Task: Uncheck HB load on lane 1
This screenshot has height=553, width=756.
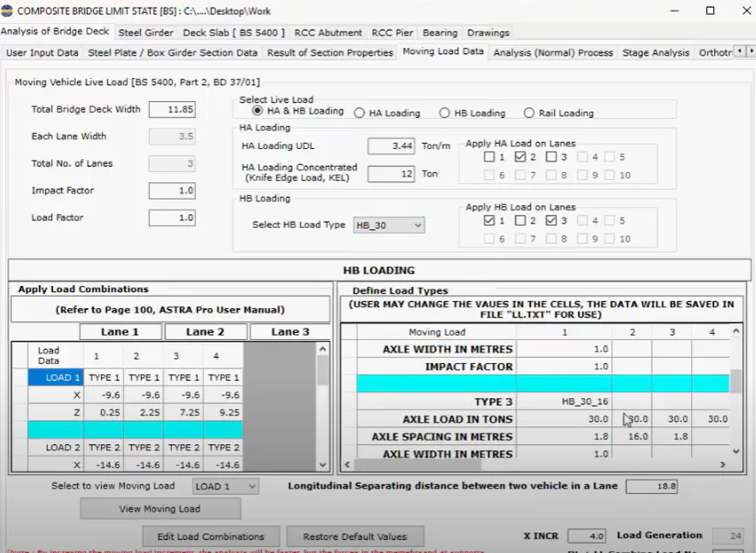Action: pos(489,220)
